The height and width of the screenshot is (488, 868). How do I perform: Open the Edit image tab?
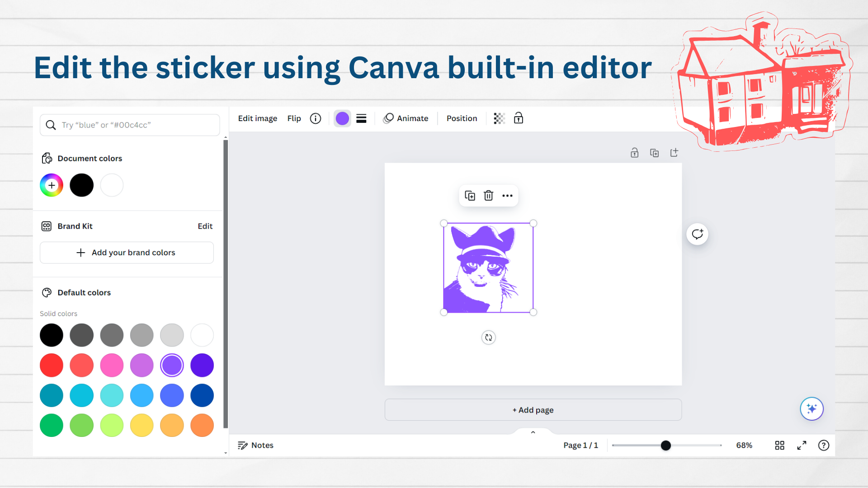click(258, 118)
